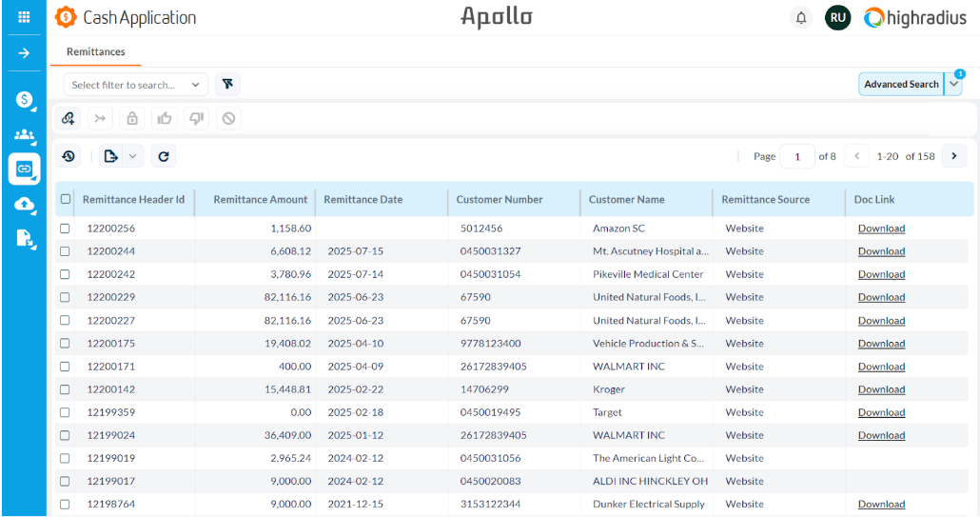Download doc for Amazon SC row
This screenshot has height=517, width=980.
click(x=881, y=229)
